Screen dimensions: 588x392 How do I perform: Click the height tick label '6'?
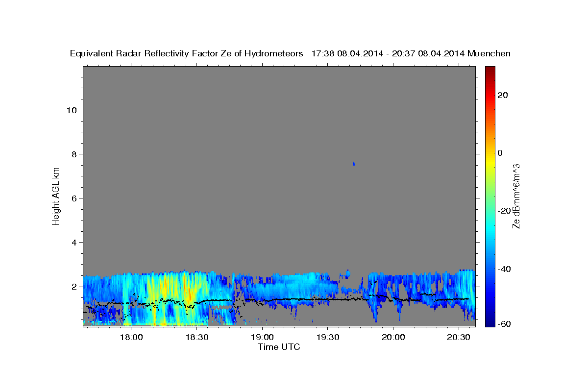pos(74,198)
